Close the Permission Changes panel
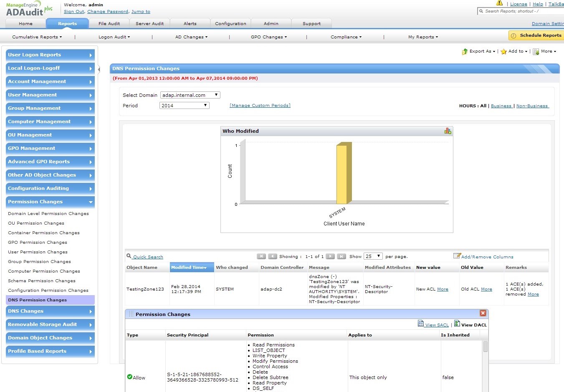564x392 pixels. (483, 313)
